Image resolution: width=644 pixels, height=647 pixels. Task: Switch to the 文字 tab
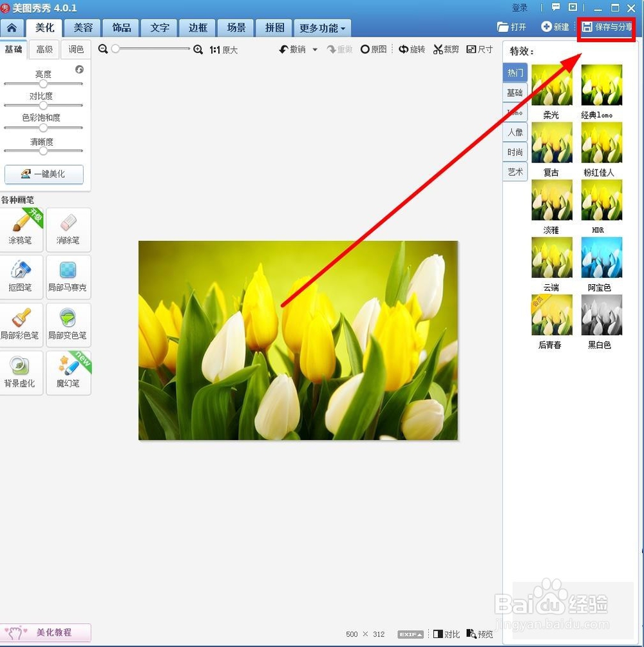click(x=160, y=28)
